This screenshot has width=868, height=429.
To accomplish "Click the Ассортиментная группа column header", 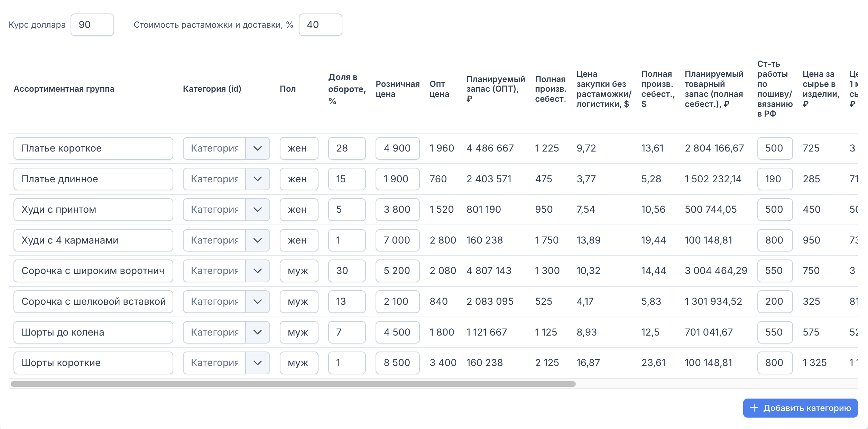I will click(x=64, y=89).
